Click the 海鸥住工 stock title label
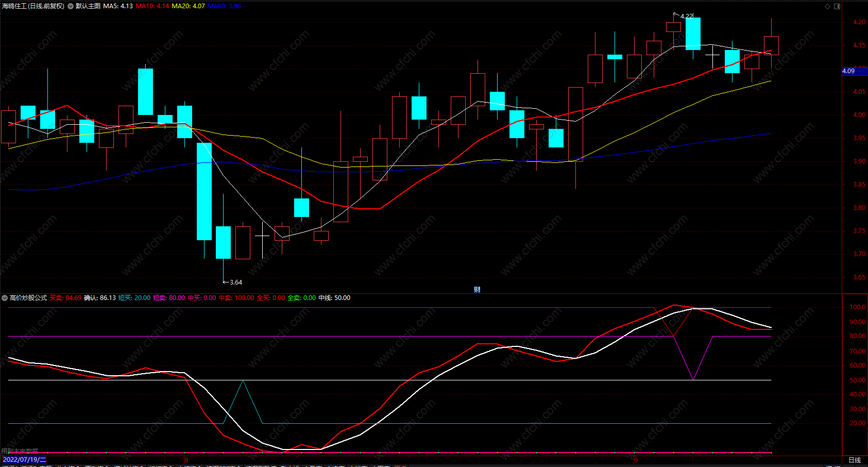Viewport: 868px width, 467px height. [33, 6]
